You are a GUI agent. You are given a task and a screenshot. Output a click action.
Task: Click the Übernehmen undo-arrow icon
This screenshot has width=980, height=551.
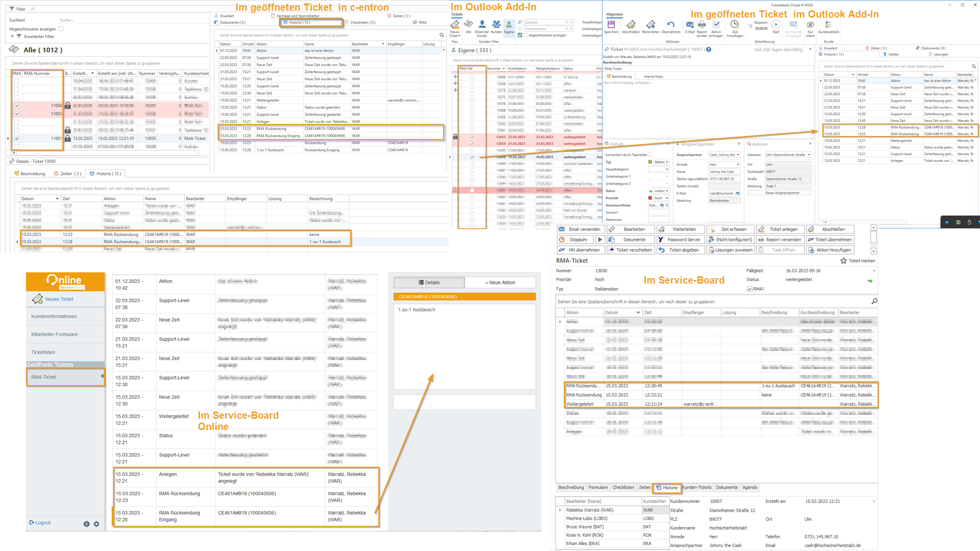671,24
